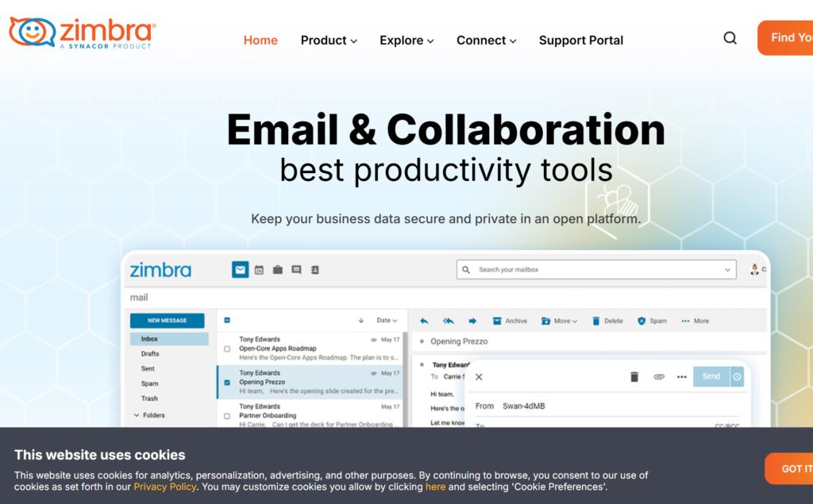
Task: Click the sort direction down arrow
Action: click(361, 321)
